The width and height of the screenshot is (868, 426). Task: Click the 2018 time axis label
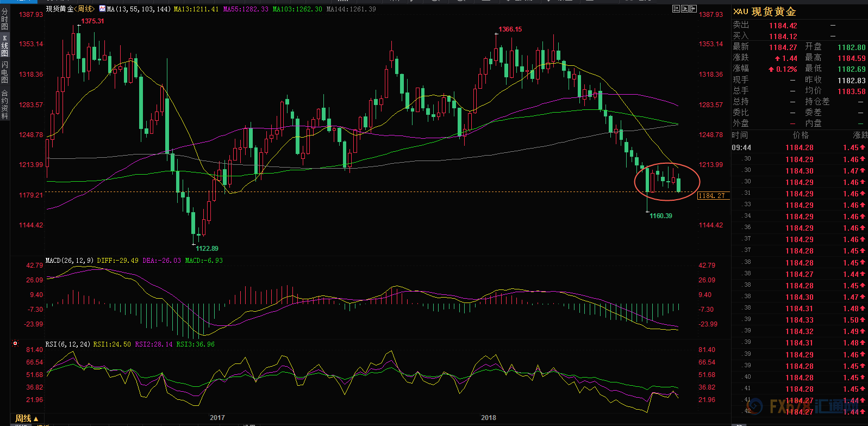(x=489, y=418)
